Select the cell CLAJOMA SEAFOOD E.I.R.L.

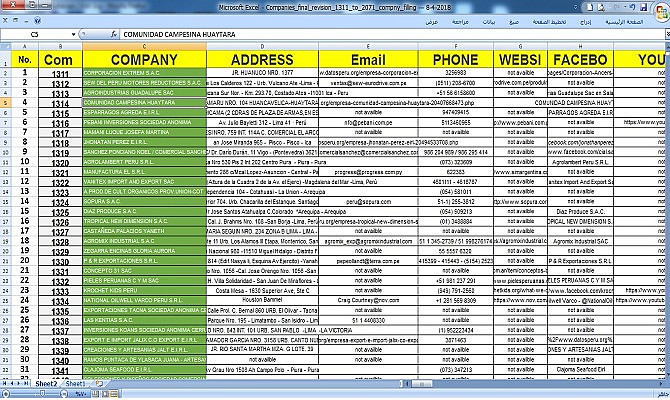pyautogui.click(x=144, y=370)
